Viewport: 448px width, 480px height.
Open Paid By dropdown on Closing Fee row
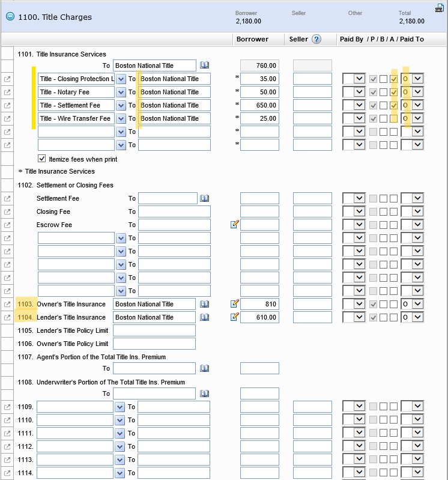(x=354, y=211)
